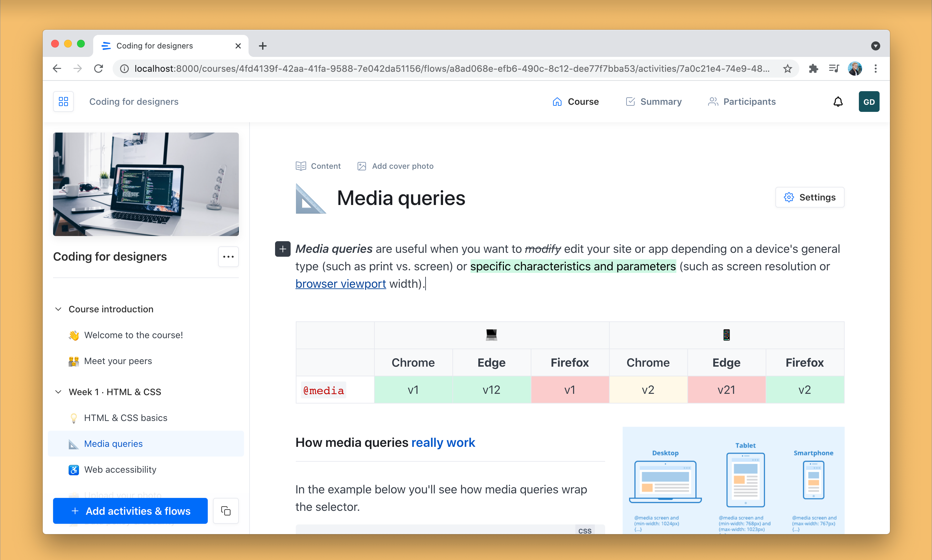Click the v12 table cell
This screenshot has width=932, height=560.
click(491, 390)
